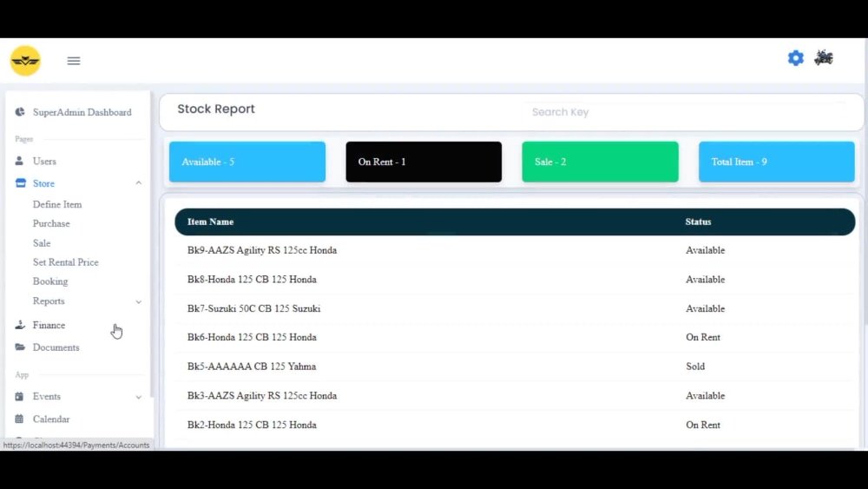Expand the Reports submenu chevron
868x489 pixels.
pos(138,301)
